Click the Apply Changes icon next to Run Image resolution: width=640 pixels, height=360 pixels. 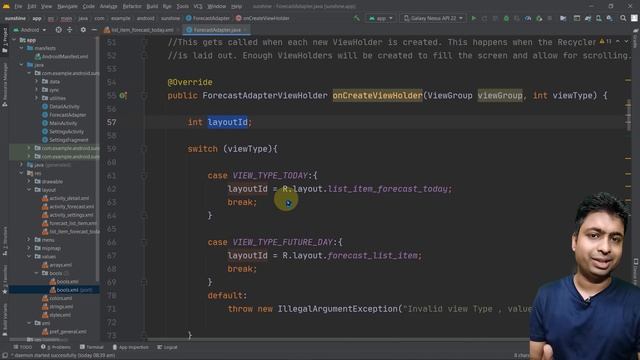(484, 18)
